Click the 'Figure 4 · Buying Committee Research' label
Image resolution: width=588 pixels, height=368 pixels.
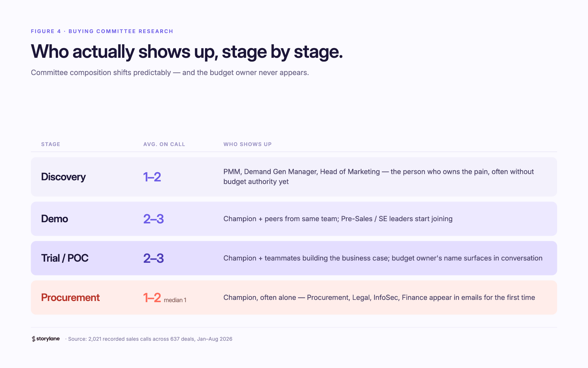(102, 31)
